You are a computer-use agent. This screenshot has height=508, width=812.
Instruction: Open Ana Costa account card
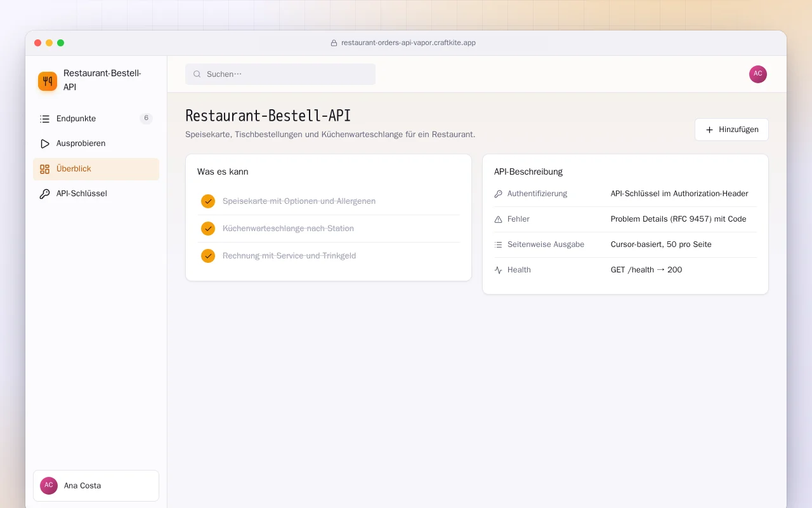tap(96, 486)
